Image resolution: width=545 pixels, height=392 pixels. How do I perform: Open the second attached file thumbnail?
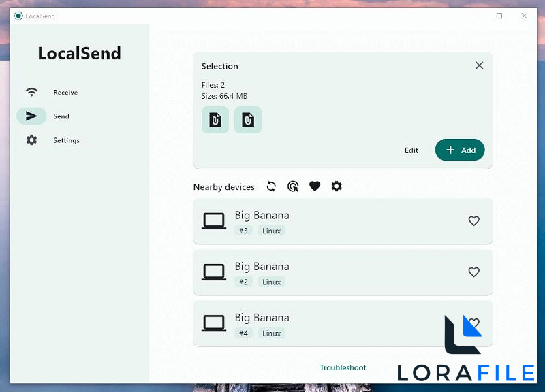click(248, 120)
